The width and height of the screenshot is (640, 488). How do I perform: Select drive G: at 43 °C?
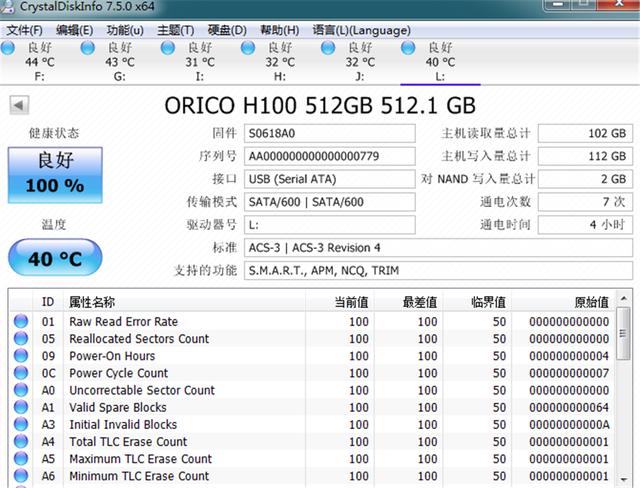click(x=119, y=62)
